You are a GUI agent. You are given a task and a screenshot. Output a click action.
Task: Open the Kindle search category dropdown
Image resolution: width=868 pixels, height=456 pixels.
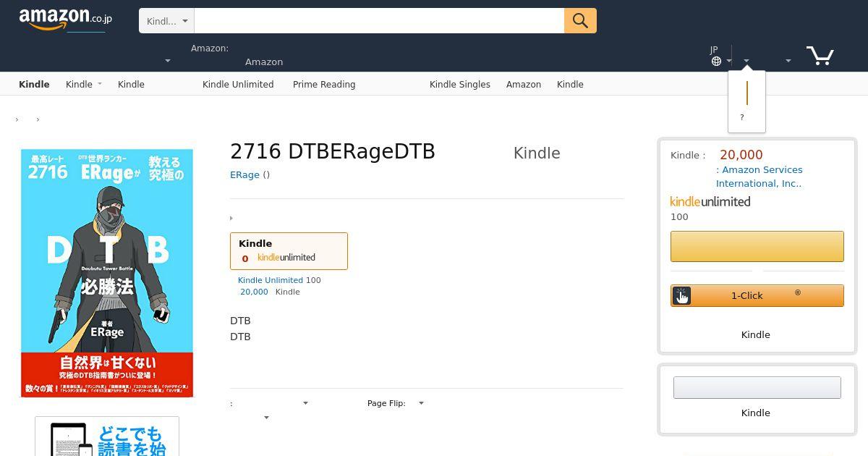pyautogui.click(x=166, y=21)
